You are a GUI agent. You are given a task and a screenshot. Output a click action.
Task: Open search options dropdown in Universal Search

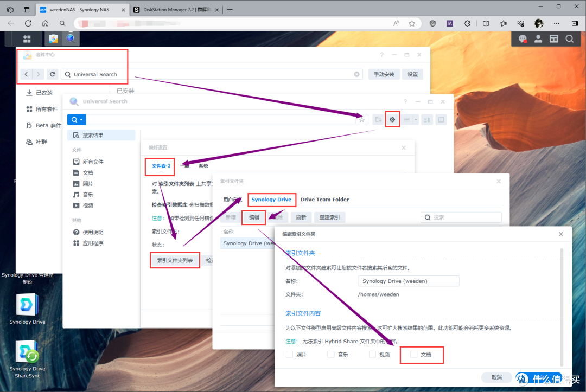tap(77, 119)
